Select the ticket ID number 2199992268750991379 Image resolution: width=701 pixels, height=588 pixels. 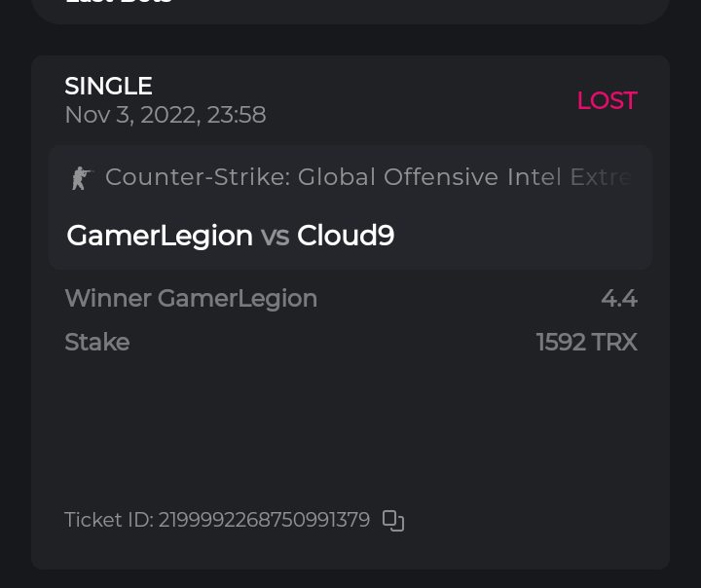(264, 520)
